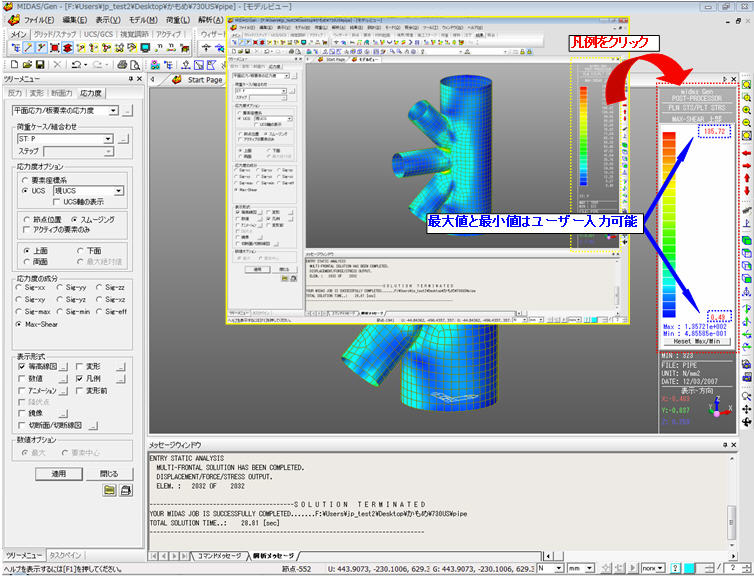Print using the printer icon
This screenshot has height=578, width=754.
pos(122,64)
